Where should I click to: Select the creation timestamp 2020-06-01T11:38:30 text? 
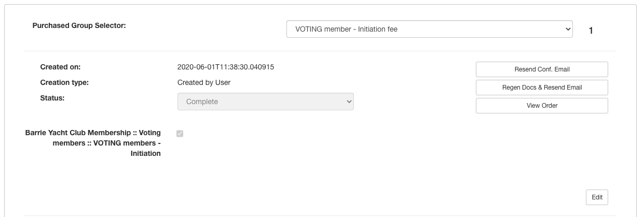(226, 67)
